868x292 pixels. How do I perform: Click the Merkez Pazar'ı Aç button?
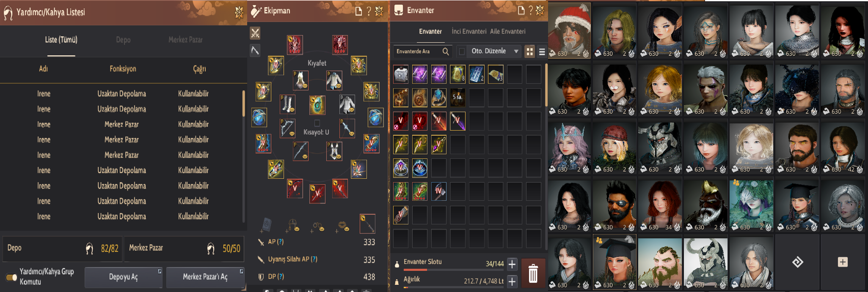205,277
